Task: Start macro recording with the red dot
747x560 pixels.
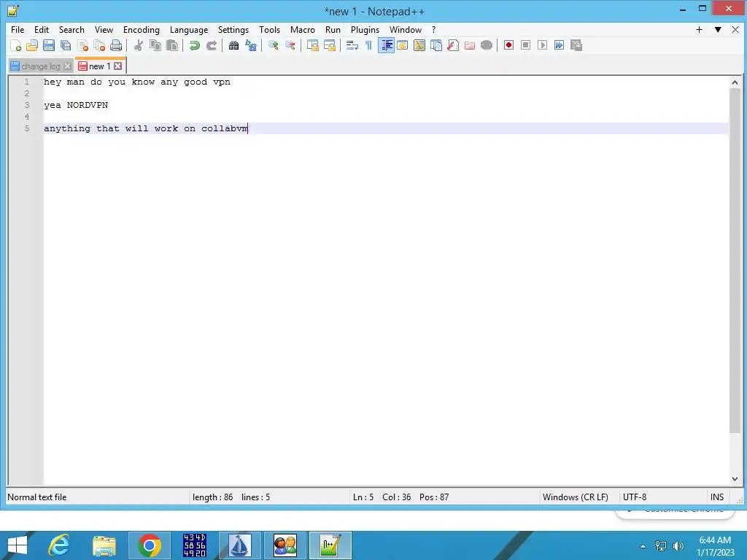Action: [x=508, y=45]
